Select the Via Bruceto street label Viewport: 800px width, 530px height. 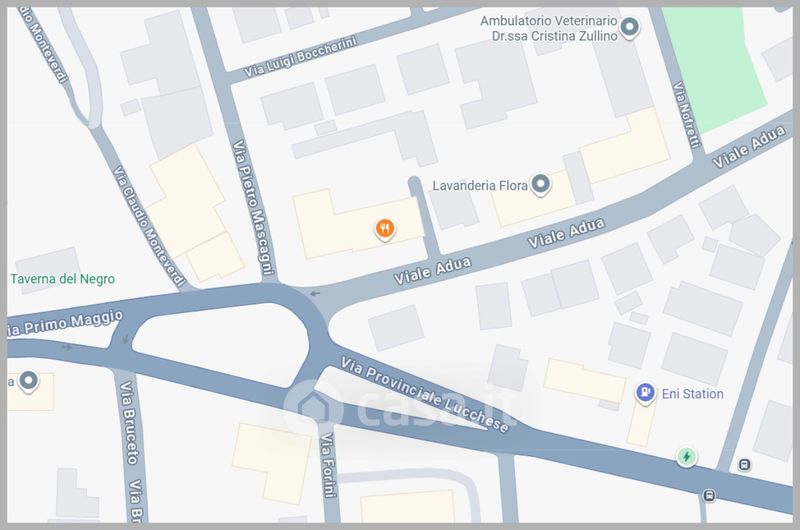point(128,422)
